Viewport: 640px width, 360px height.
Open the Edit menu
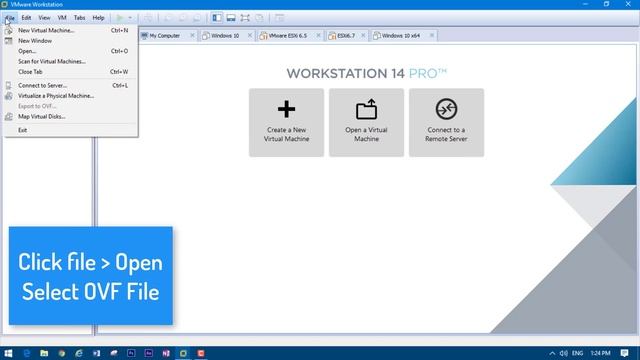[26, 18]
